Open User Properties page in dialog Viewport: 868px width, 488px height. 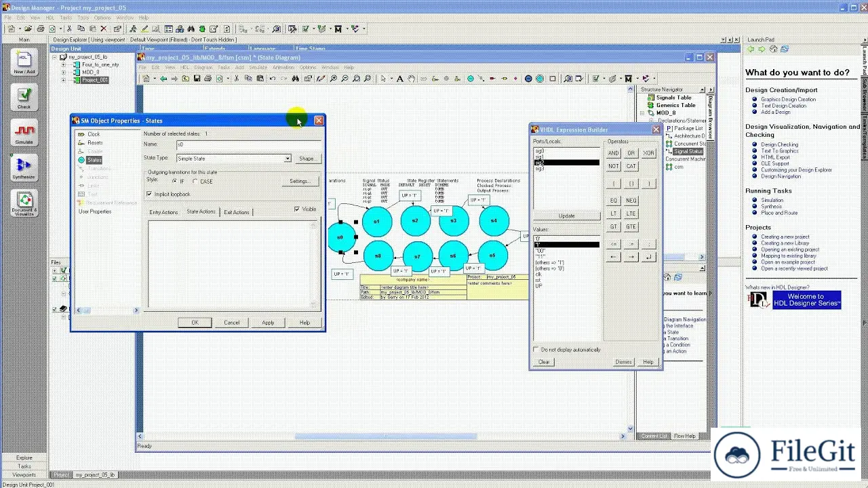coord(95,211)
